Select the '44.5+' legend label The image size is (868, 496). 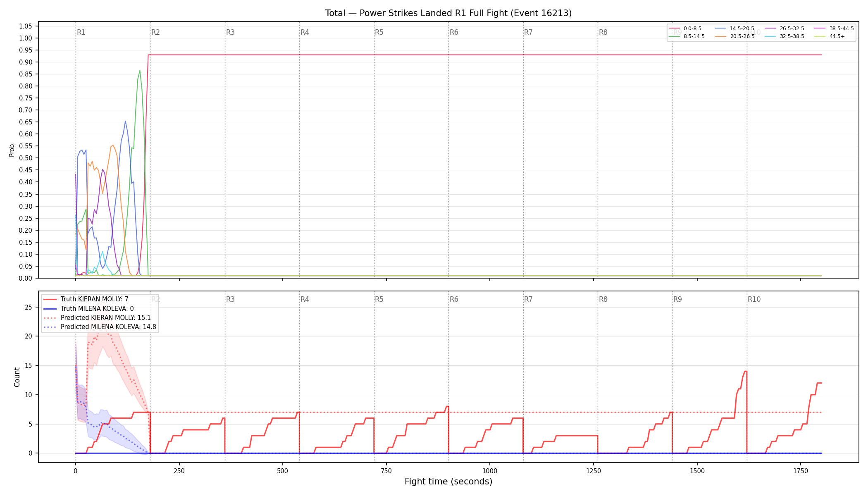(837, 36)
